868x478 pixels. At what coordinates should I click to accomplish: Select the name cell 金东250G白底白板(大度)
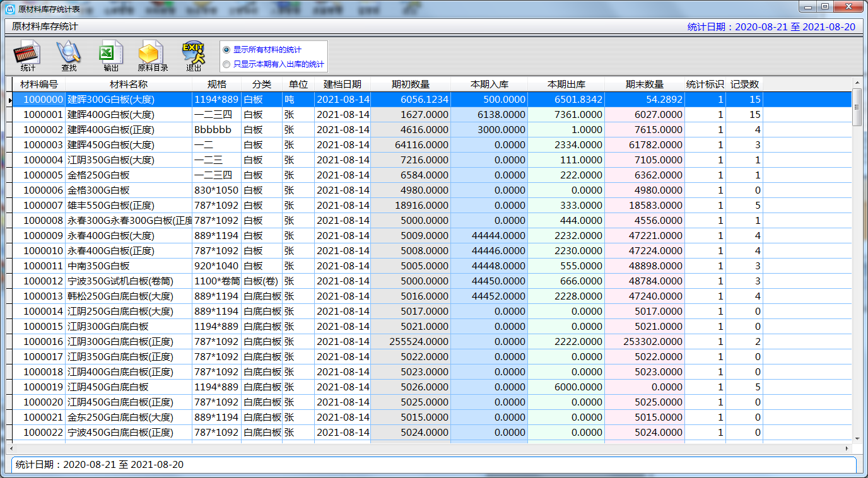coord(129,417)
